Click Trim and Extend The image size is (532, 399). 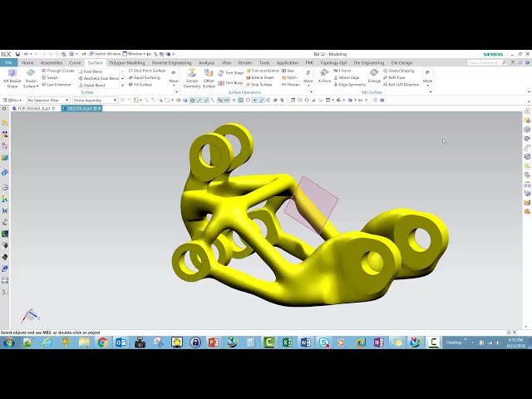[263, 71]
